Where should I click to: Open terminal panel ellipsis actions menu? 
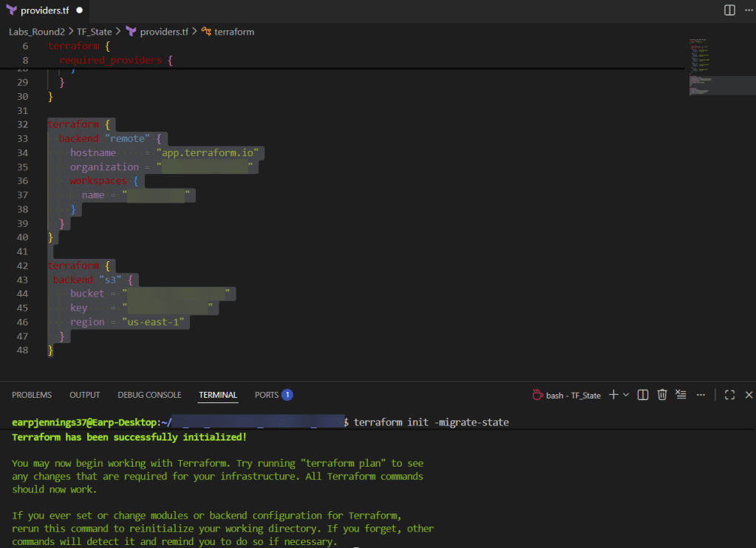pos(701,395)
